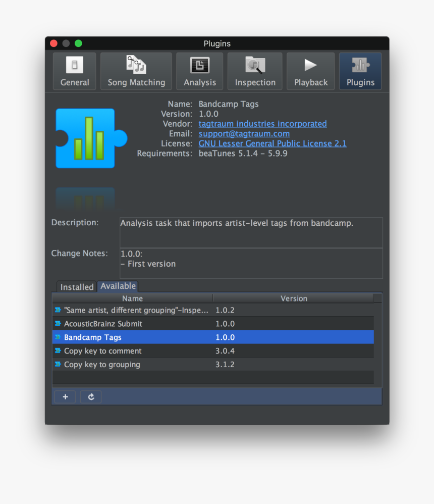The width and height of the screenshot is (434, 504).
Task: Click the plugin icon beside Copy key to grouping
Action: click(x=58, y=364)
